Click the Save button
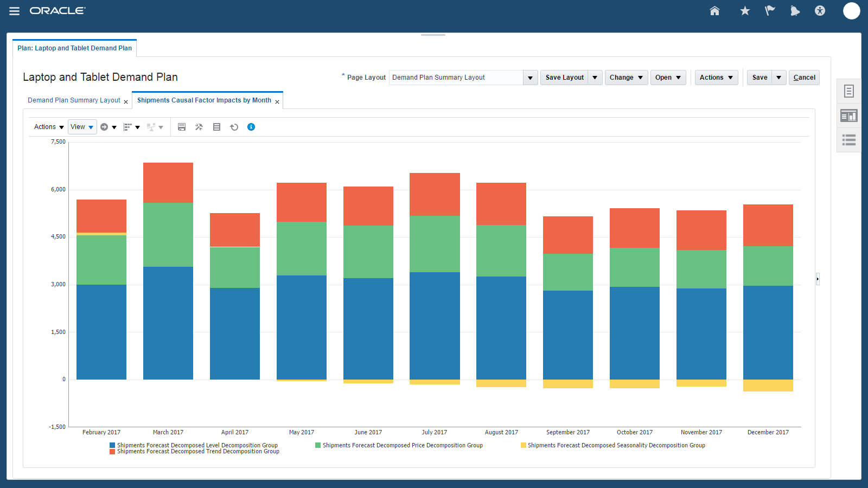868x488 pixels. tap(759, 78)
